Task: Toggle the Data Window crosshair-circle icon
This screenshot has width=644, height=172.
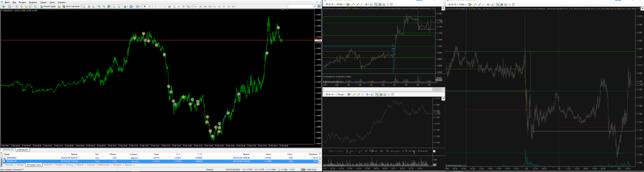Action: [21, 7]
